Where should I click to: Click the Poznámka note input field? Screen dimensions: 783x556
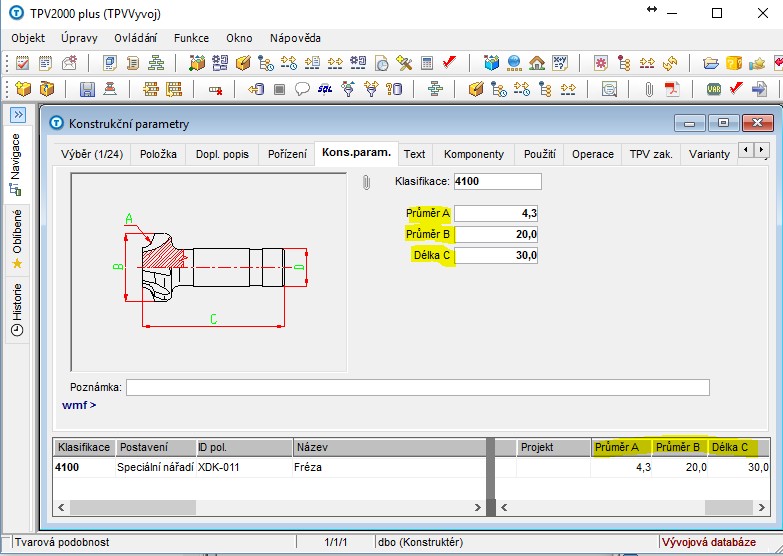pyautogui.click(x=417, y=387)
